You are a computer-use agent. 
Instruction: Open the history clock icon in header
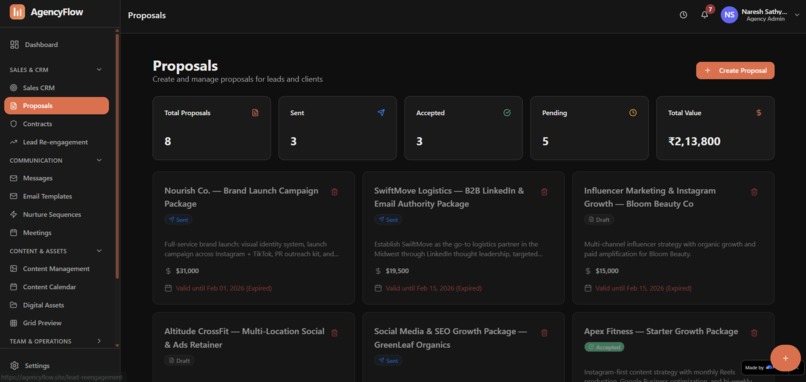683,15
